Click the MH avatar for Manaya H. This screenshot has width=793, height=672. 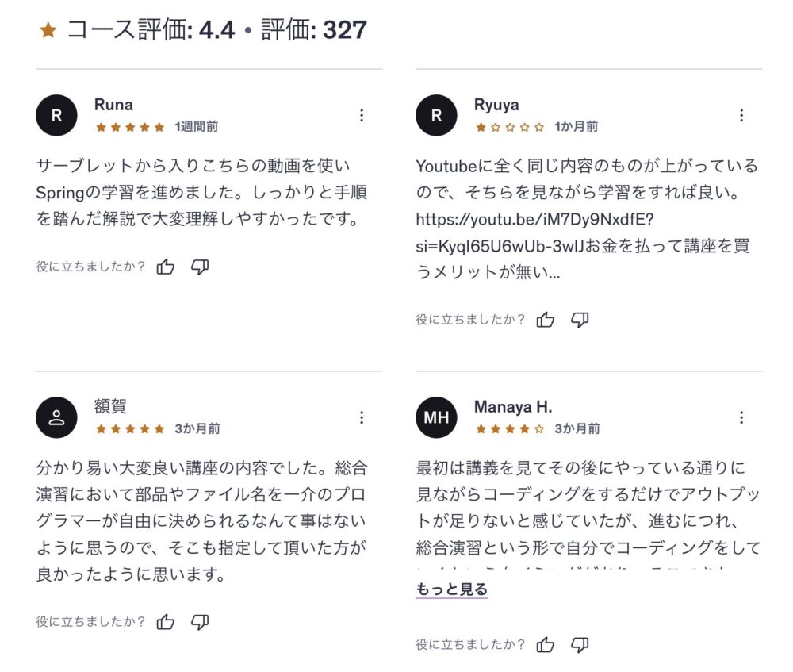click(x=436, y=417)
